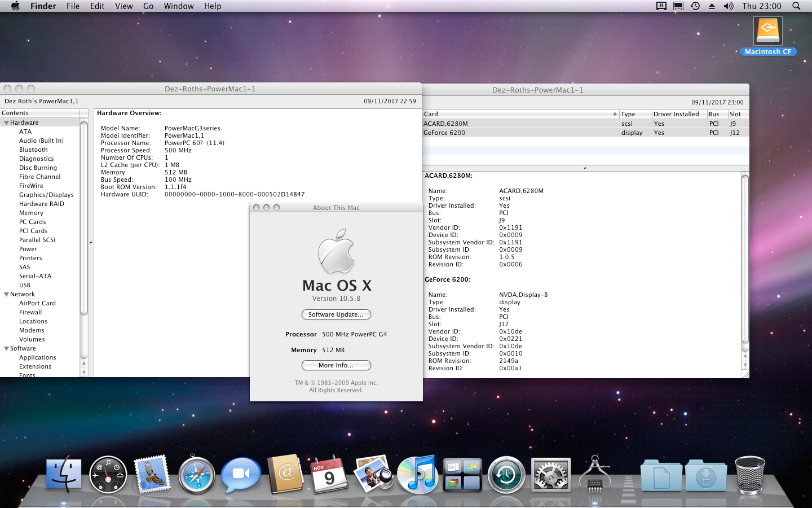
Task: Click the eject icon in menu bar
Action: pos(712,6)
